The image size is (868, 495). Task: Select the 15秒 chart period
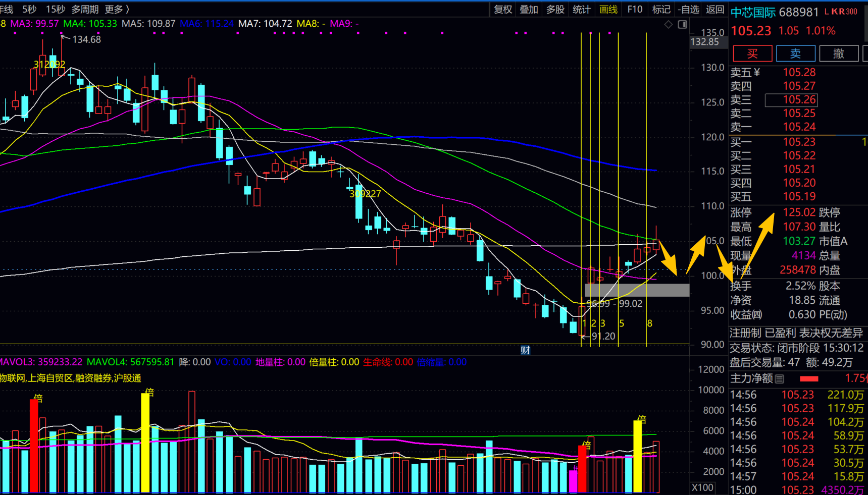[x=55, y=9]
